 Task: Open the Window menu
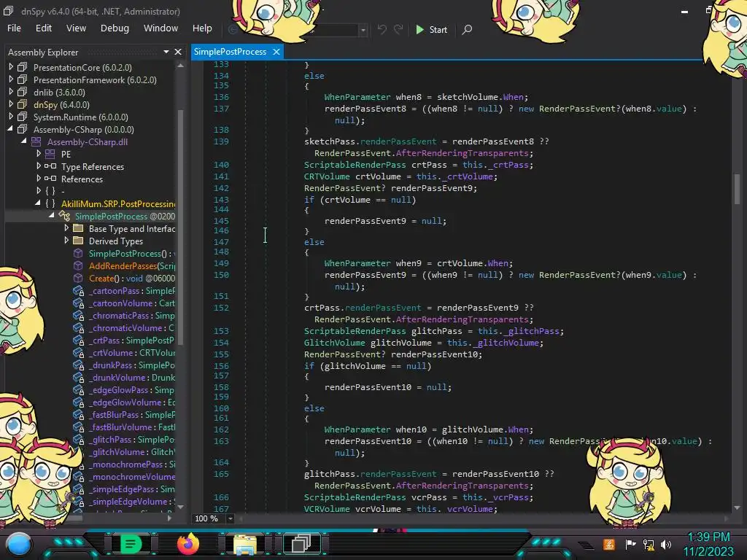pyautogui.click(x=160, y=28)
